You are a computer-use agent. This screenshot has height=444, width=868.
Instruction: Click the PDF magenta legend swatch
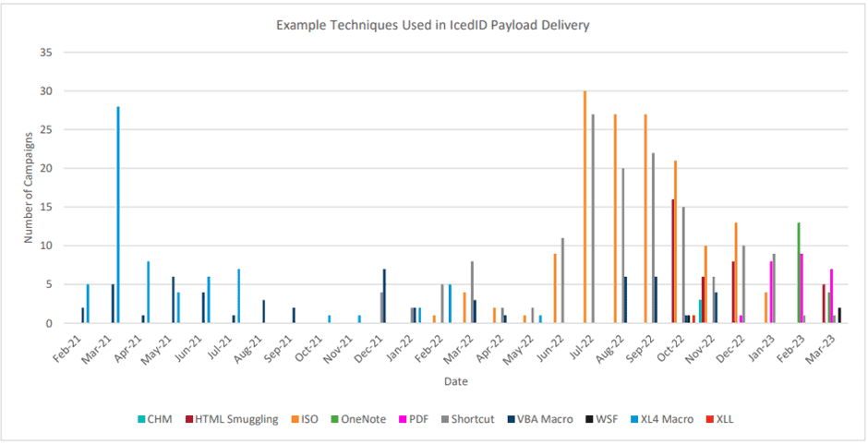(402, 419)
